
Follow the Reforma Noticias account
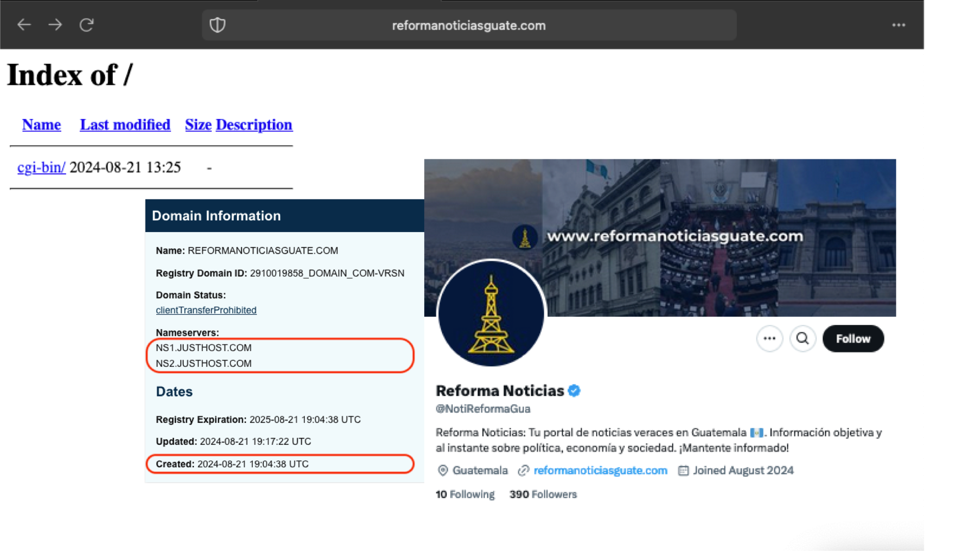pos(853,338)
